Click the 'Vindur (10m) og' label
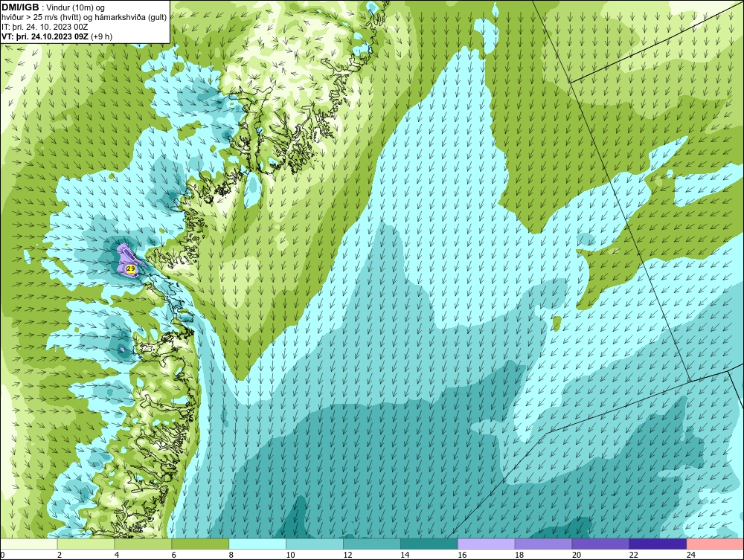Screen dimensions: 744x560 [x=77, y=8]
